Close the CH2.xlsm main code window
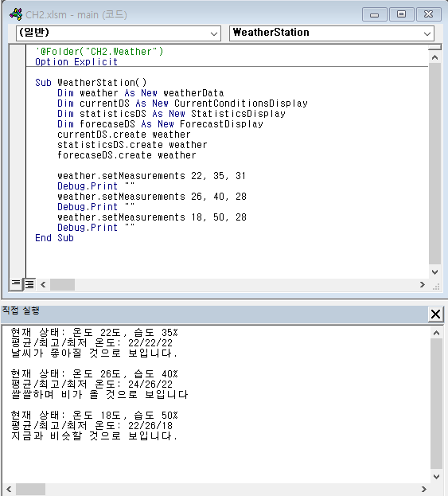Image resolution: width=448 pixels, height=496 pixels. 428,14
